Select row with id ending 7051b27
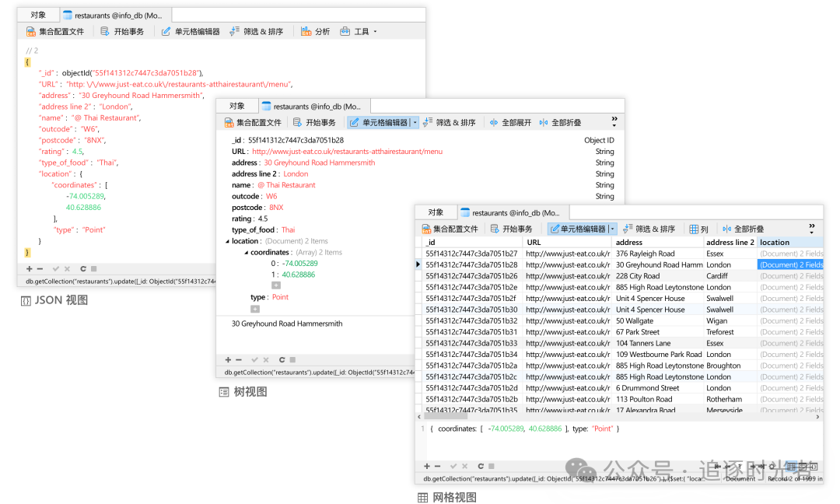840x504 pixels. coord(471,254)
